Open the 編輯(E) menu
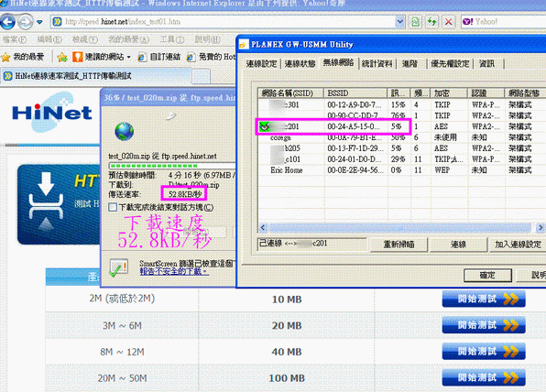Image resolution: width=546 pixels, height=392 pixels. pyautogui.click(x=49, y=39)
